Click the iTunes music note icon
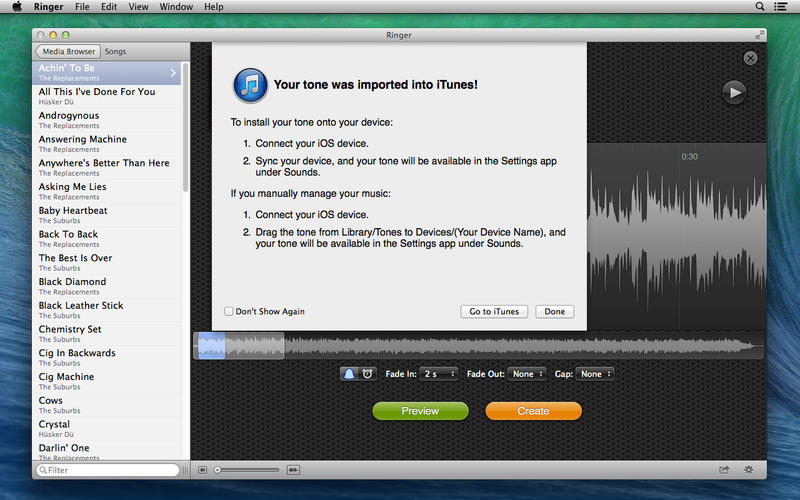Screen dimensions: 800x500 coord(250,85)
